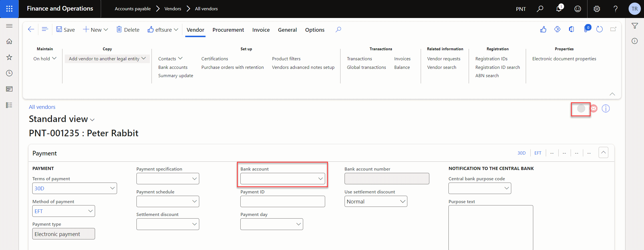Open the app launcher waffle icon
The width and height of the screenshot is (644, 250).
click(x=9, y=9)
